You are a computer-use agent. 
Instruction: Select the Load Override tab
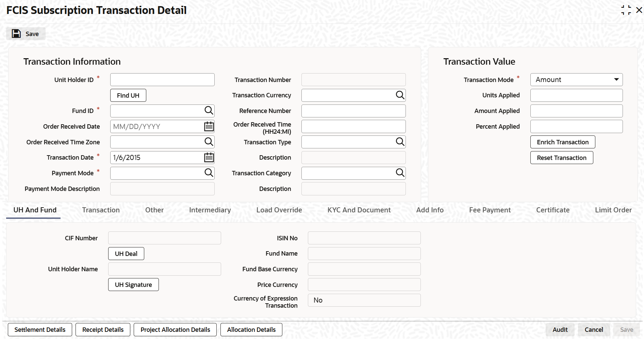coord(279,210)
